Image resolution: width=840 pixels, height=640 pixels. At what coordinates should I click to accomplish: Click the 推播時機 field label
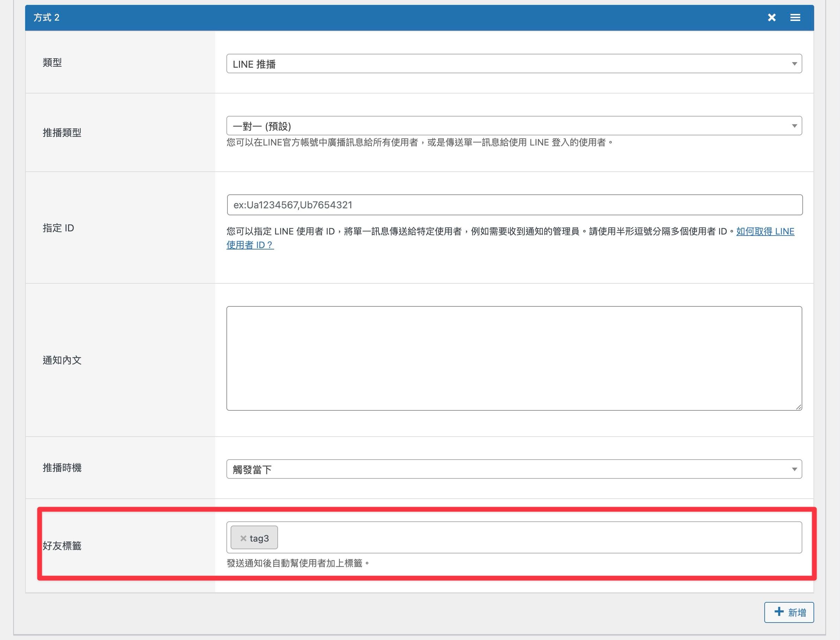pyautogui.click(x=62, y=468)
